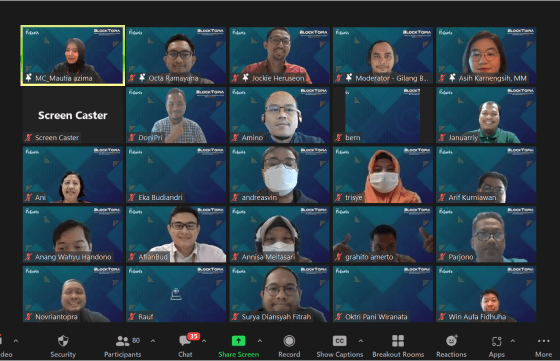Viewport: 560px width, 361px height.
Task: Select the Screen Caster tile
Action: [73, 115]
